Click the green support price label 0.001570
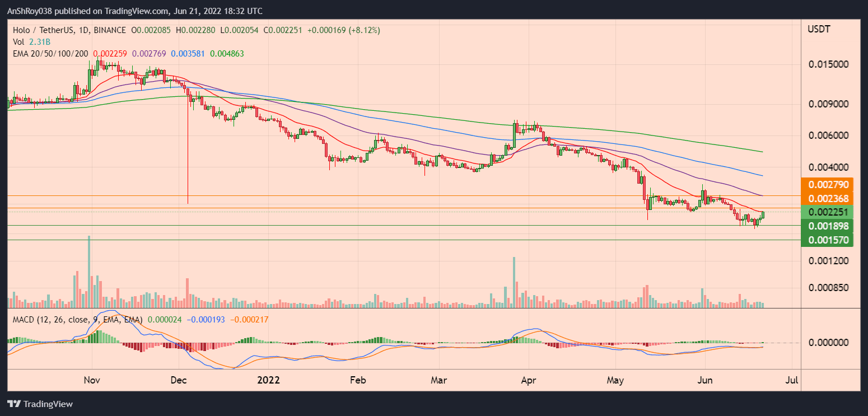Viewport: 868px width, 416px height. click(x=828, y=240)
